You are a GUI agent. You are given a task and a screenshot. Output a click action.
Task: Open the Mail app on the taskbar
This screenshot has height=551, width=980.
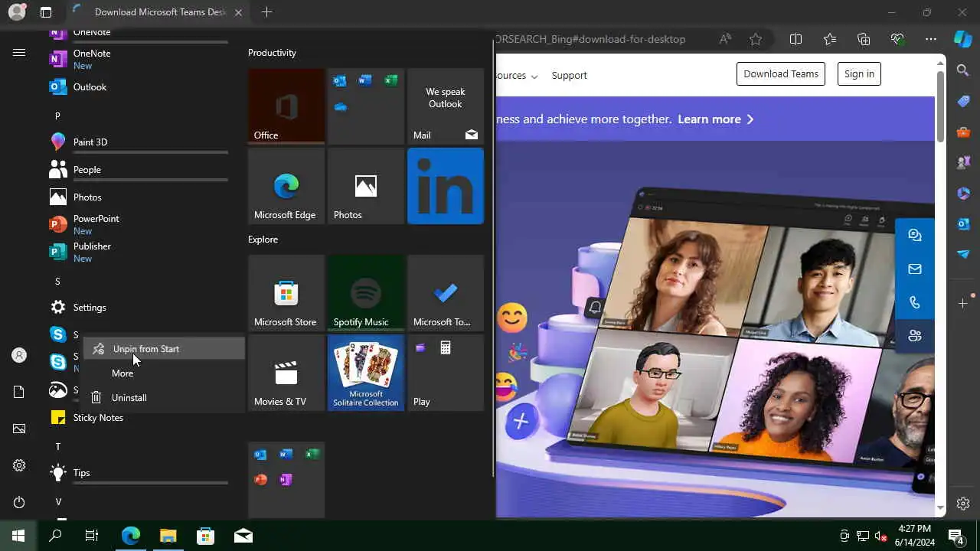[243, 536]
